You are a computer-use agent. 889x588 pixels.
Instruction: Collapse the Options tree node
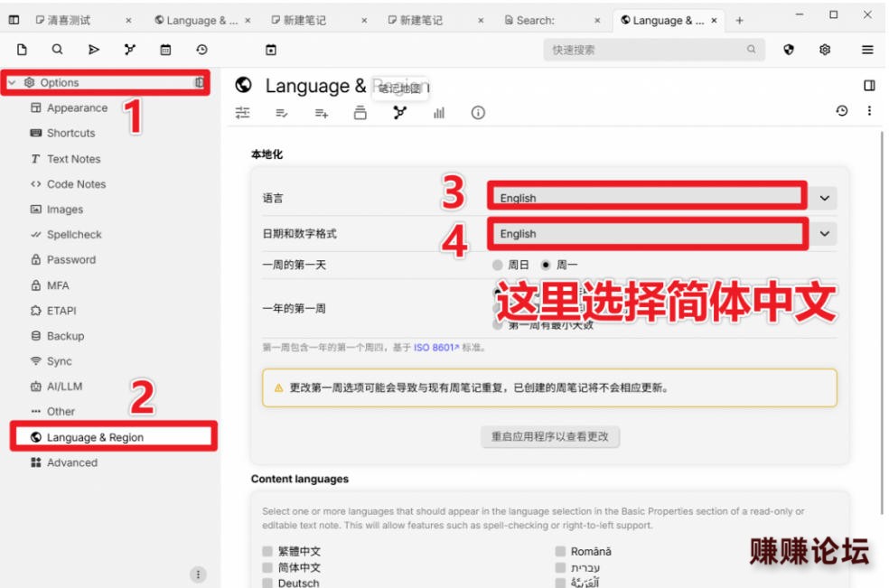click(x=12, y=83)
